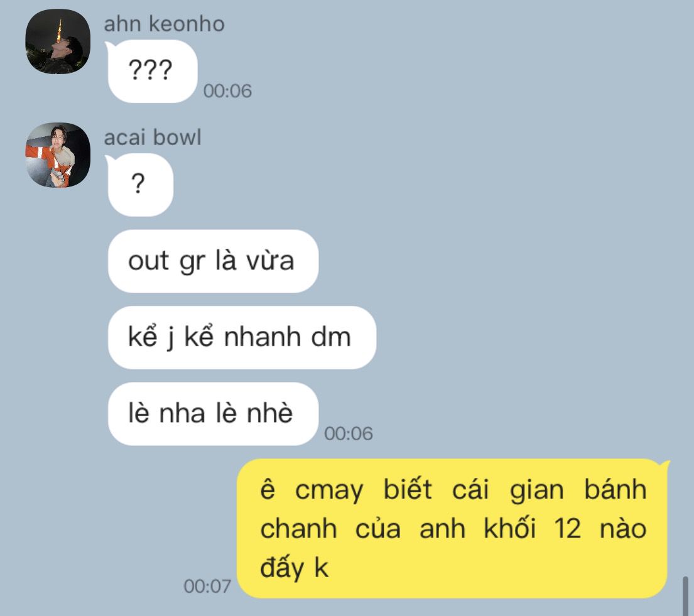The width and height of the screenshot is (694, 616).
Task: Select the 'out gr là vừa' message
Action: tap(213, 261)
